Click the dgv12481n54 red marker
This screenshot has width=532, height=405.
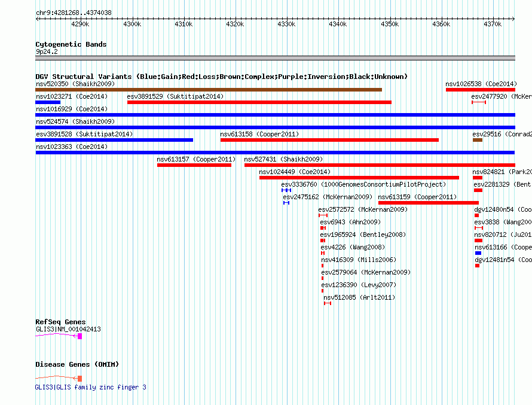478,266
